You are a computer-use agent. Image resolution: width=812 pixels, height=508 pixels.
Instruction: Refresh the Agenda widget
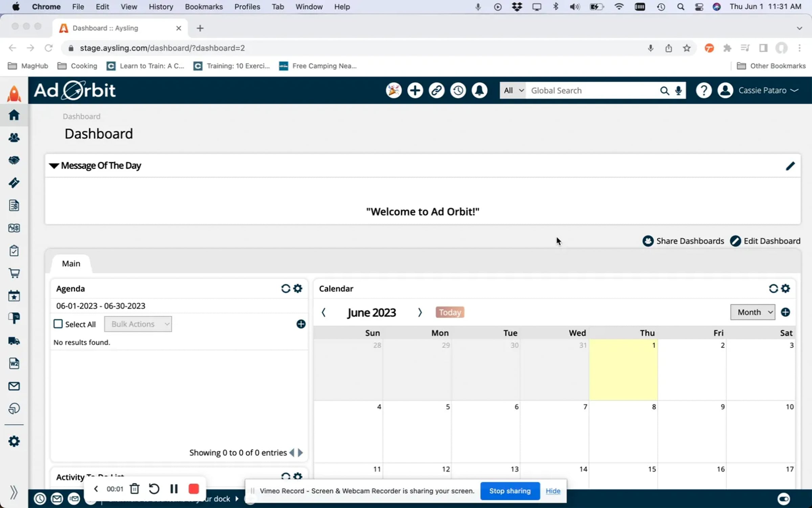tap(286, 289)
